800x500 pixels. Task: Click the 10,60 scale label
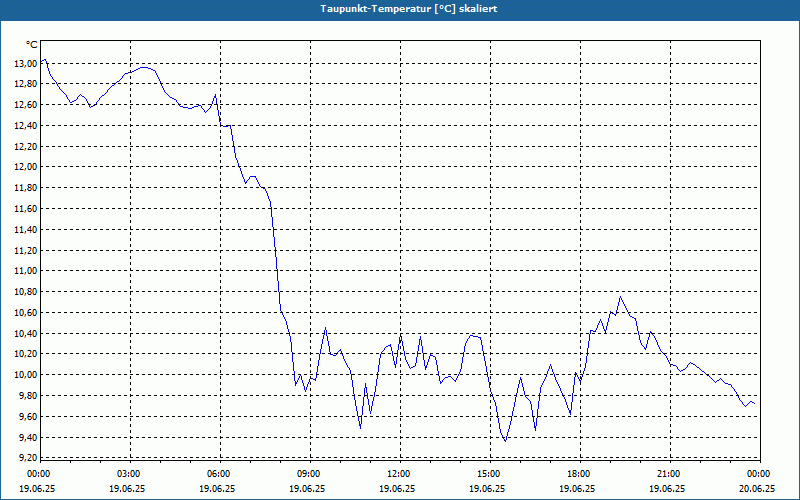[x=26, y=313]
